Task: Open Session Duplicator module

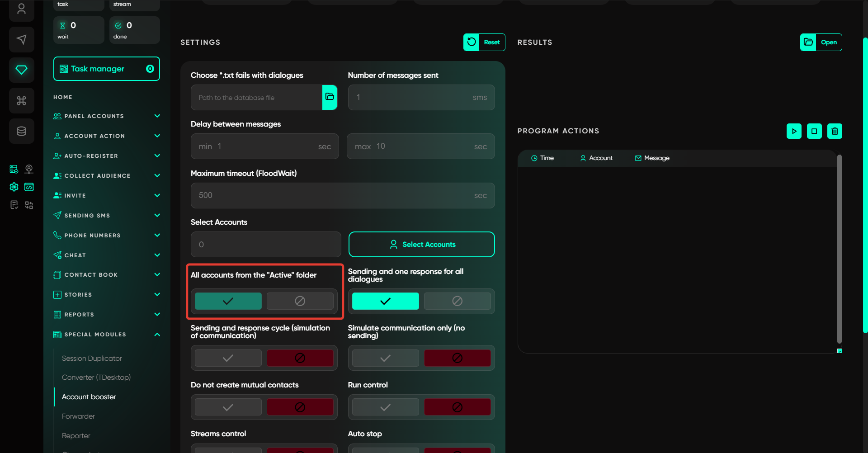Action: point(92,359)
